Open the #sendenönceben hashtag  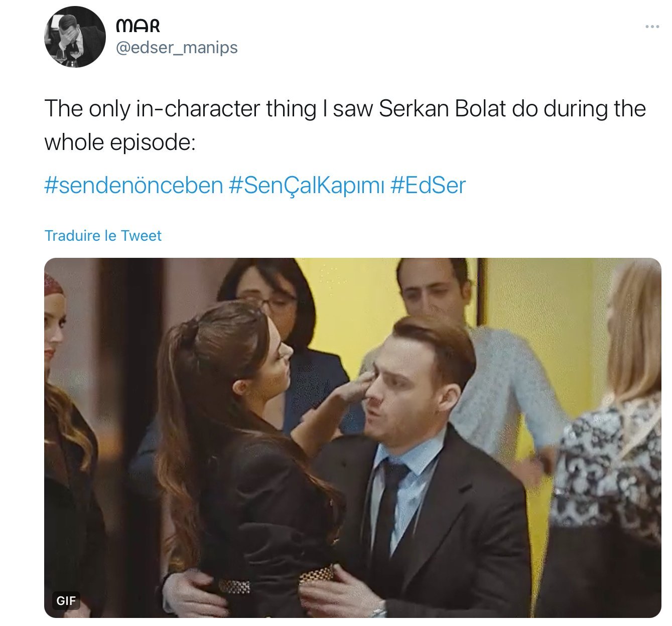(133, 185)
